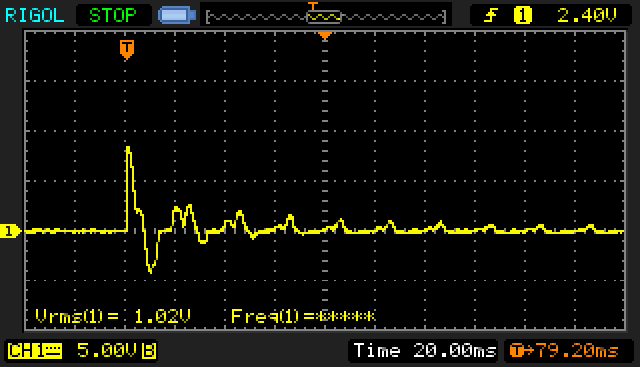This screenshot has width=640, height=367.
Task: Click the channel 1 ground level marker
Action: [x=10, y=231]
